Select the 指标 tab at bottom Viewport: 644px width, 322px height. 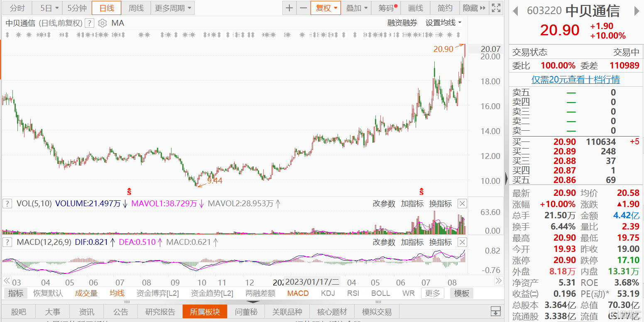16,293
